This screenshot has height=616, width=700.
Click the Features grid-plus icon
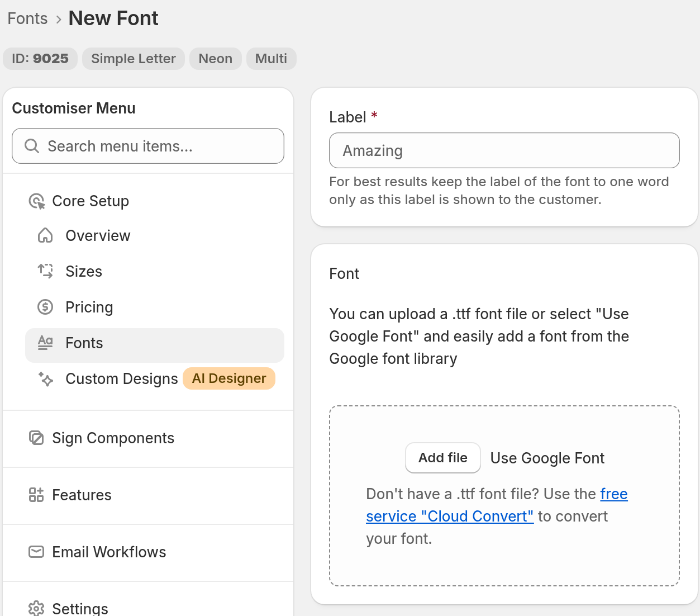[36, 495]
